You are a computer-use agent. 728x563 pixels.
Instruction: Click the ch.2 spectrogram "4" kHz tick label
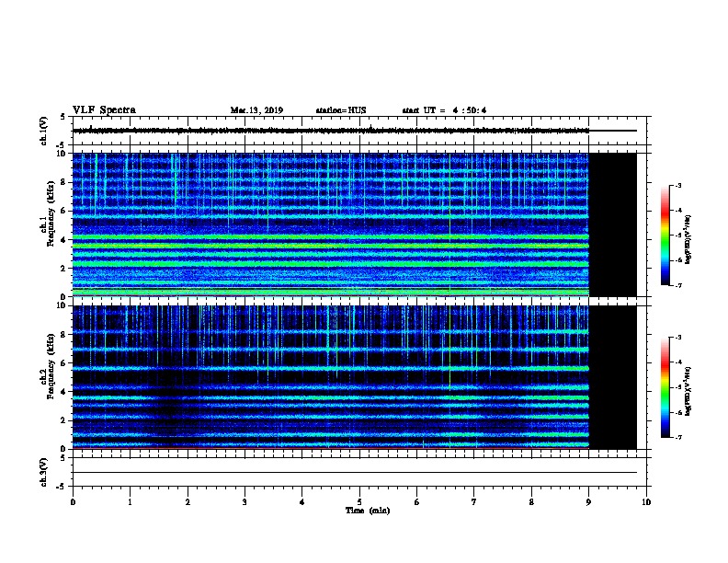(x=64, y=392)
